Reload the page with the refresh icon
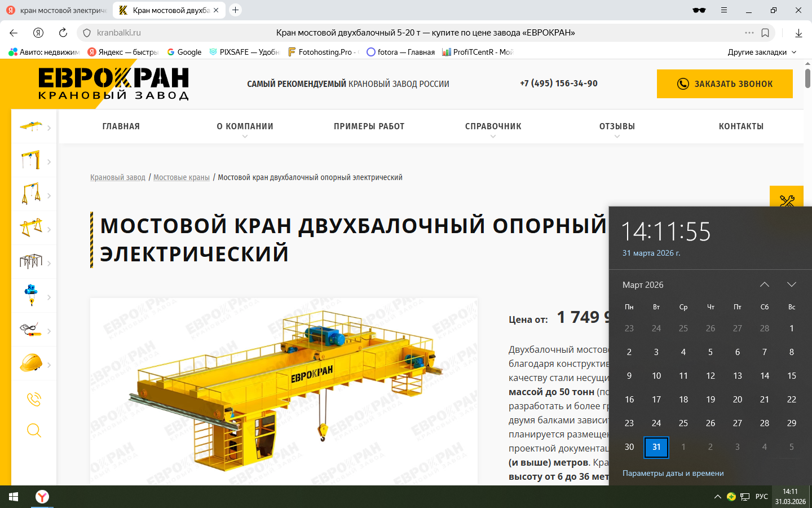Image resolution: width=812 pixels, height=508 pixels. 63,33
